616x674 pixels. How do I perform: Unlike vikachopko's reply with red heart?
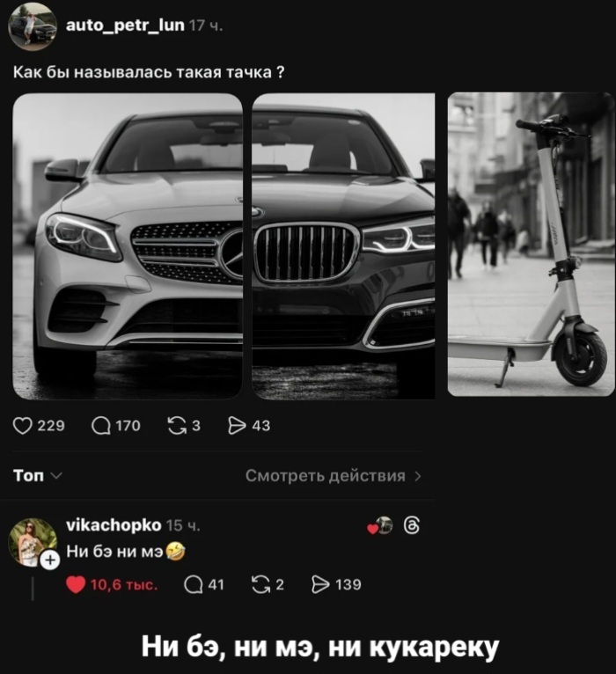click(77, 584)
